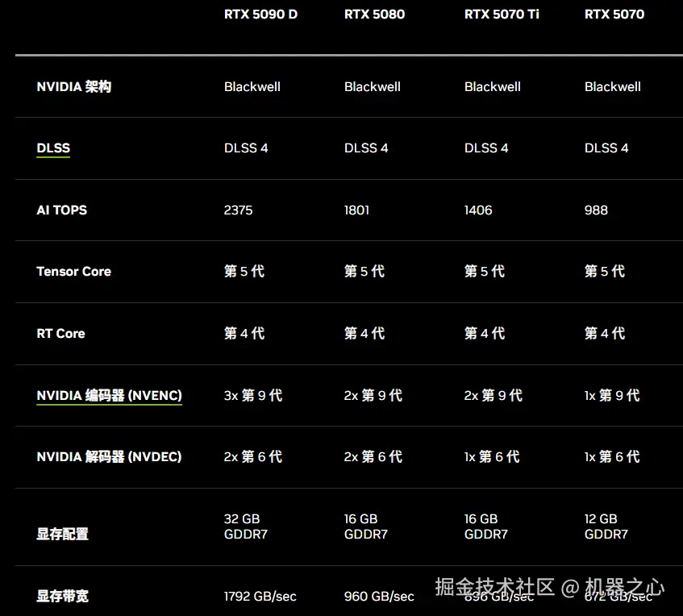Viewport: 683px width, 616px height.
Task: Click 第 5 代 Tensor Core under RTX 5070 Ti
Action: pos(485,272)
